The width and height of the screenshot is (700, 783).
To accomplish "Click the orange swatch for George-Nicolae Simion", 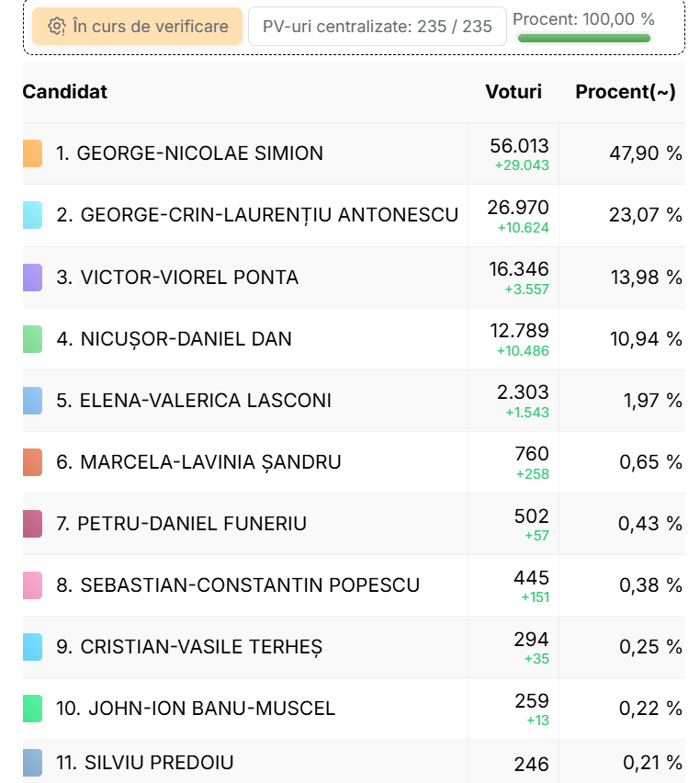I will (32, 153).
